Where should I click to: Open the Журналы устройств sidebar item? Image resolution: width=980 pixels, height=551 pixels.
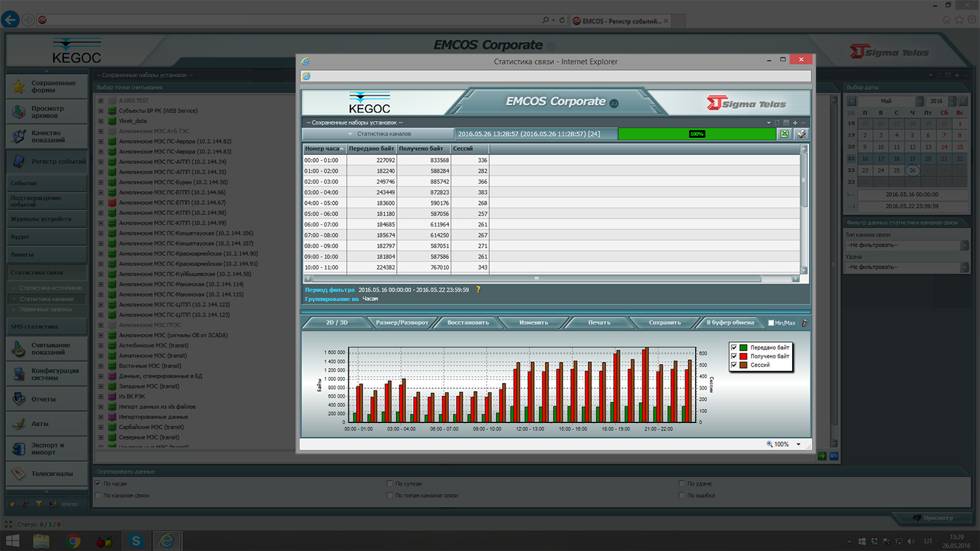pos(47,219)
